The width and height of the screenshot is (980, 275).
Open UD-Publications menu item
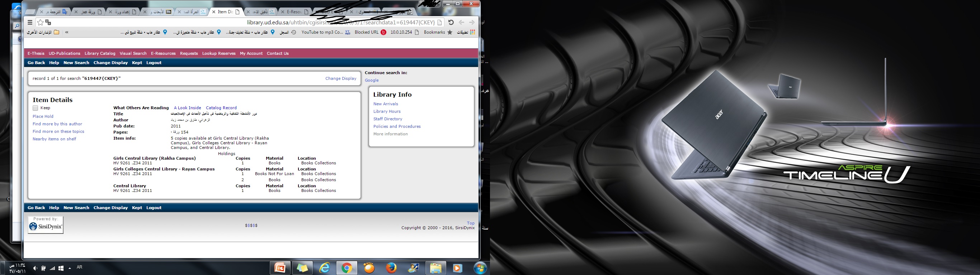click(x=64, y=54)
